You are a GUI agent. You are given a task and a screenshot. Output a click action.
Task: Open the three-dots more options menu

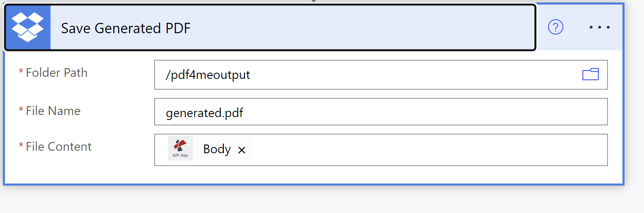(599, 27)
